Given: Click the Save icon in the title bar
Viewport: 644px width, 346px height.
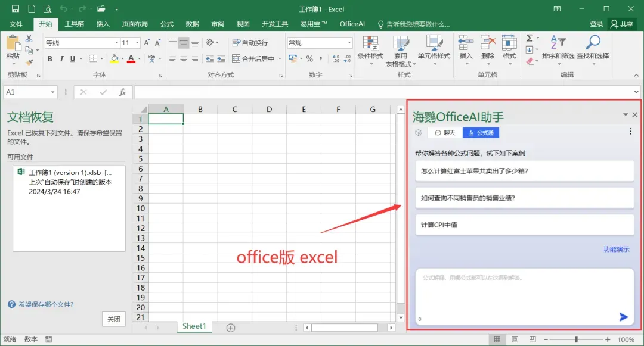Looking at the screenshot, I should (x=16, y=8).
